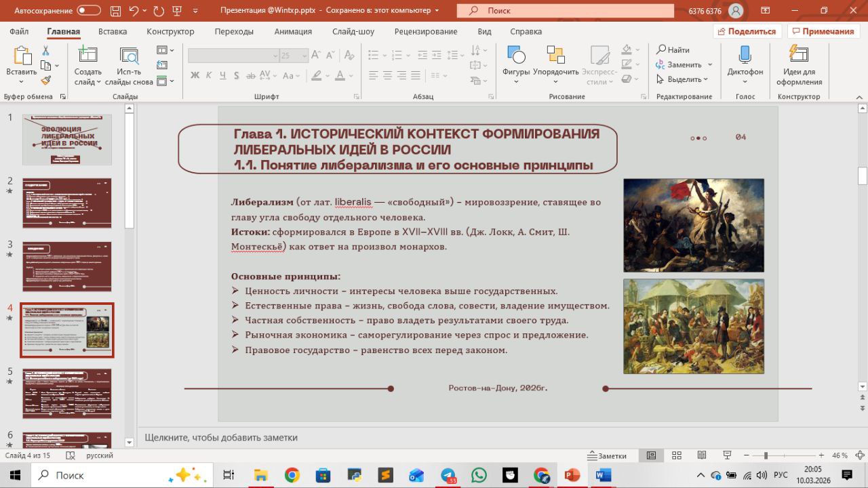Open Фигуры shapes gallery

[x=516, y=65]
